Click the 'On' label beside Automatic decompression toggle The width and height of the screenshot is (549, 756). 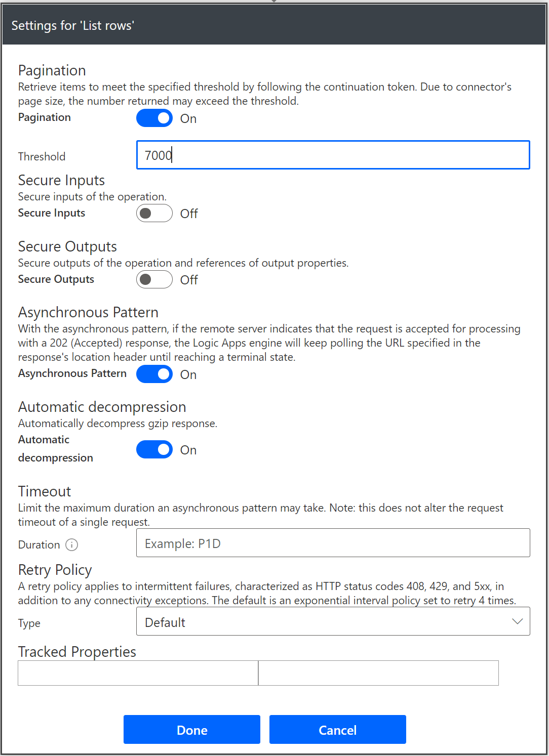pyautogui.click(x=188, y=450)
